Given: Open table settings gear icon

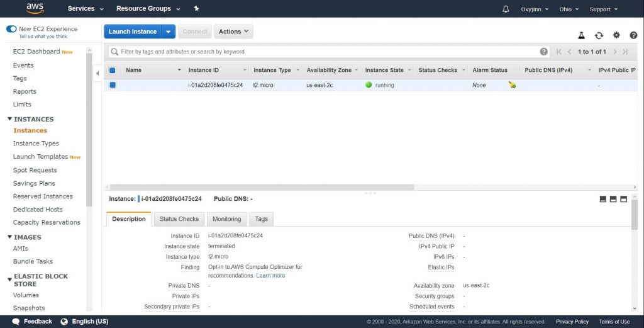Looking at the screenshot, I should pyautogui.click(x=616, y=35).
